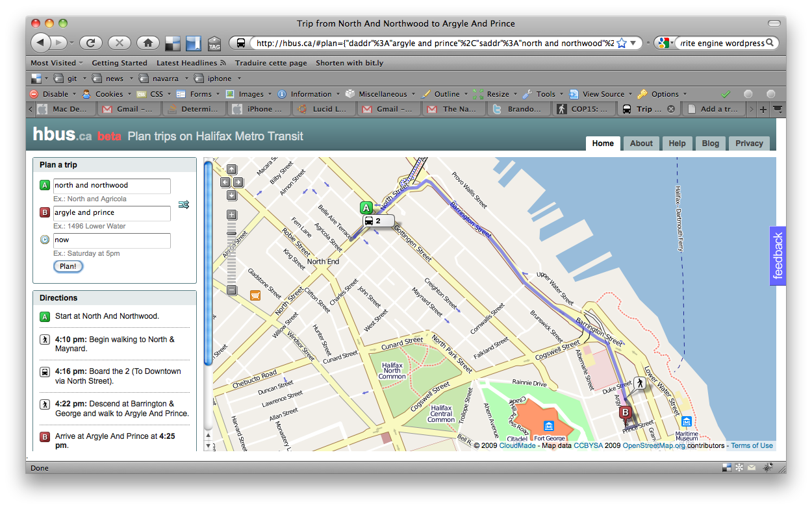Focus the start address field 'north and northwood'

112,186
